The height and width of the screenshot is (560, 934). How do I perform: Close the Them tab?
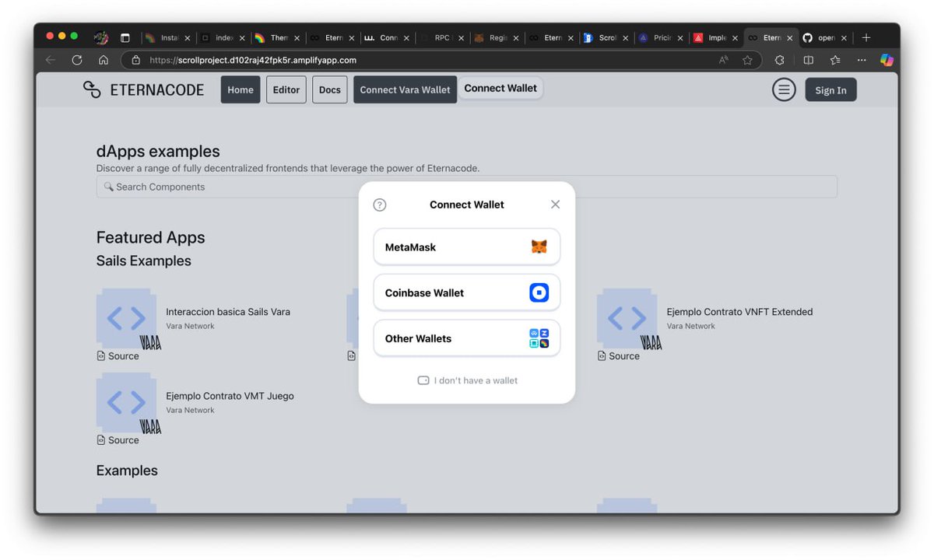[297, 37]
